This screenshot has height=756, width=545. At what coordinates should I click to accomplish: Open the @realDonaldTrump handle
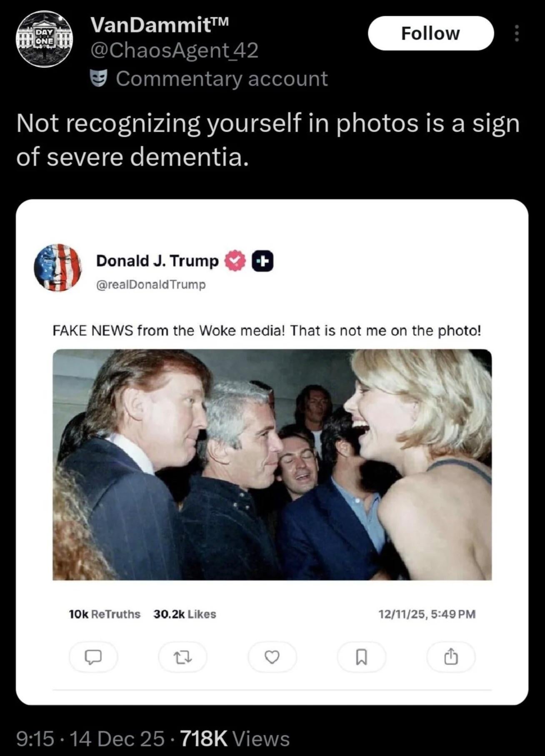[151, 285]
